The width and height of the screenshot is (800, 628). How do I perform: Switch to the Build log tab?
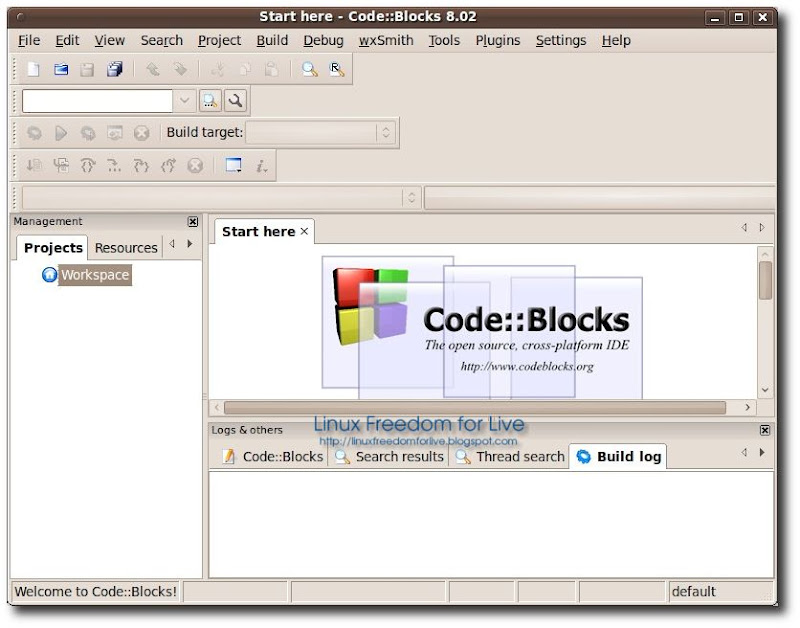click(619, 457)
